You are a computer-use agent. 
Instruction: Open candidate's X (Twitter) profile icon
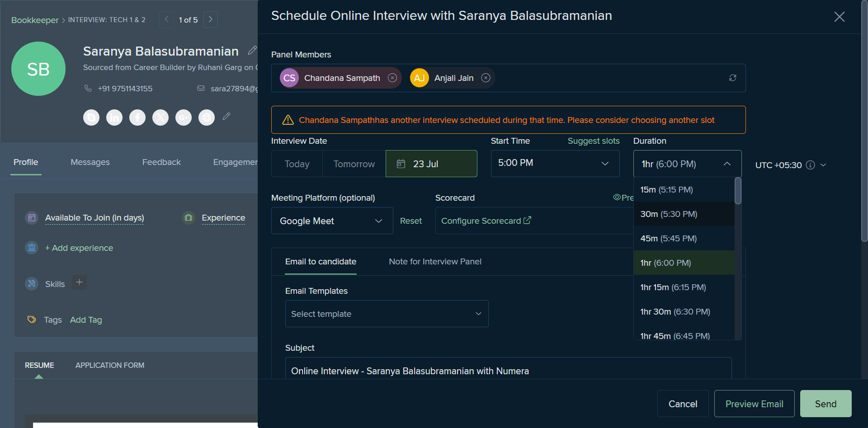(x=160, y=118)
